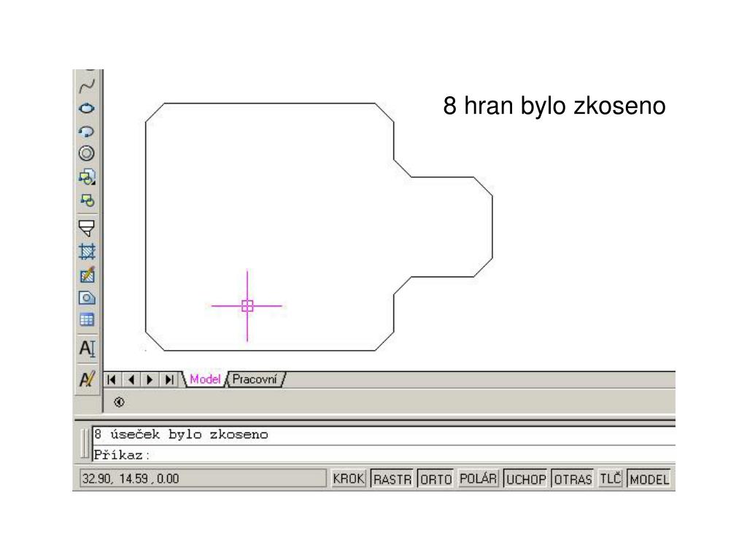
Task: Select the Ellipse Arc tool
Action: pos(87,131)
